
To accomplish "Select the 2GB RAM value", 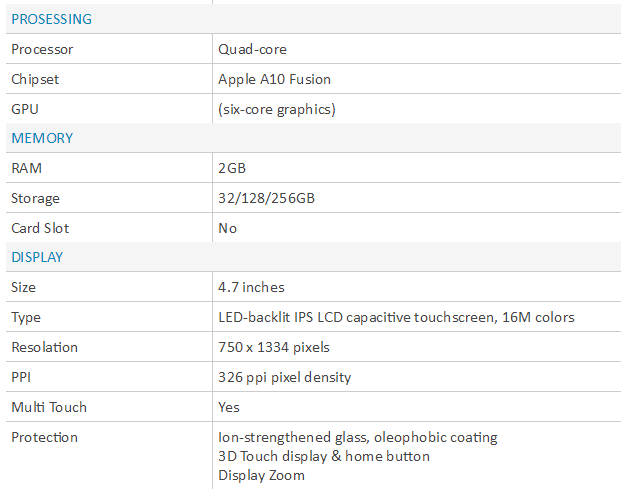I will (232, 168).
